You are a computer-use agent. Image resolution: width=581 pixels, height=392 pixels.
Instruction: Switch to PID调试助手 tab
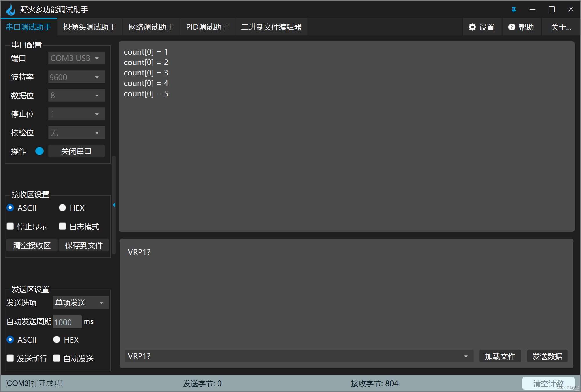[207, 27]
